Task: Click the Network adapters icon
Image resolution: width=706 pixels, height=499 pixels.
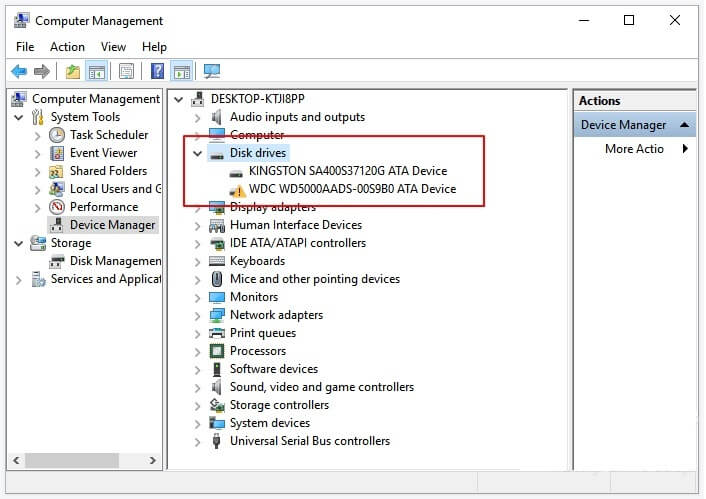Action: tap(217, 315)
